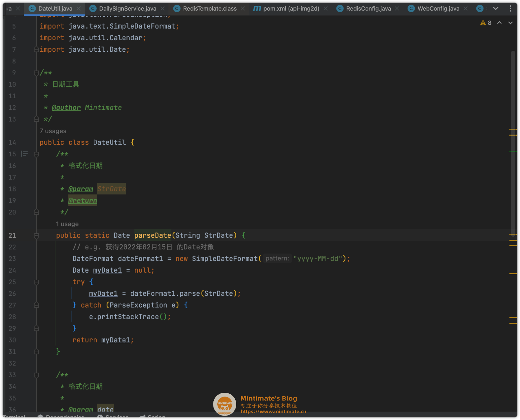Image resolution: width=520 pixels, height=420 pixels.
Task: Show the 1 usage of parseDate
Action: pyautogui.click(x=67, y=224)
